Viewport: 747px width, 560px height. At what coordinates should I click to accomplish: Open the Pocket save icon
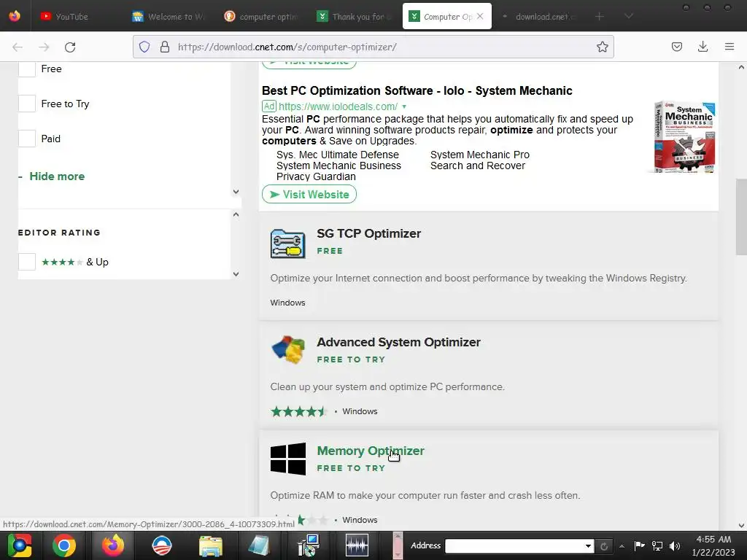click(x=676, y=47)
